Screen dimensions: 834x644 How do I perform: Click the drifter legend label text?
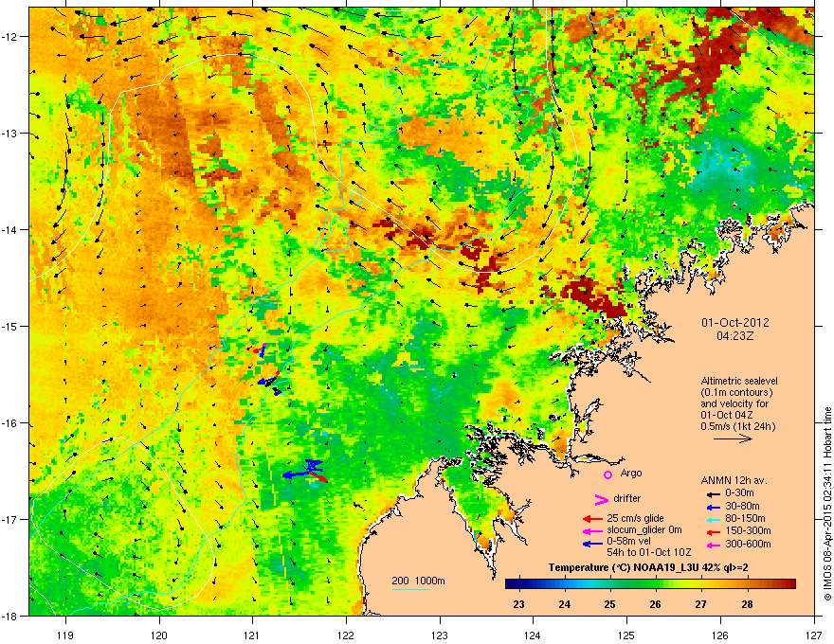coord(627,498)
